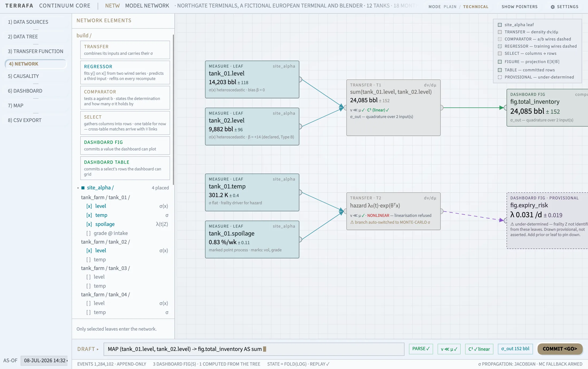Click the COMMIT <GO> button
The width and height of the screenshot is (588, 369).
(560, 349)
